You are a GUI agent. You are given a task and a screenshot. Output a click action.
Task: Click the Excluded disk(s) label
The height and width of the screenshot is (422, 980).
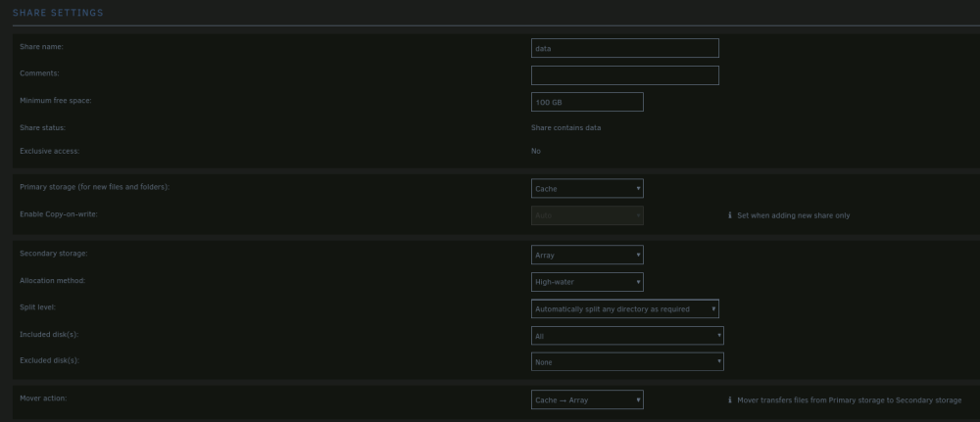[49, 361]
